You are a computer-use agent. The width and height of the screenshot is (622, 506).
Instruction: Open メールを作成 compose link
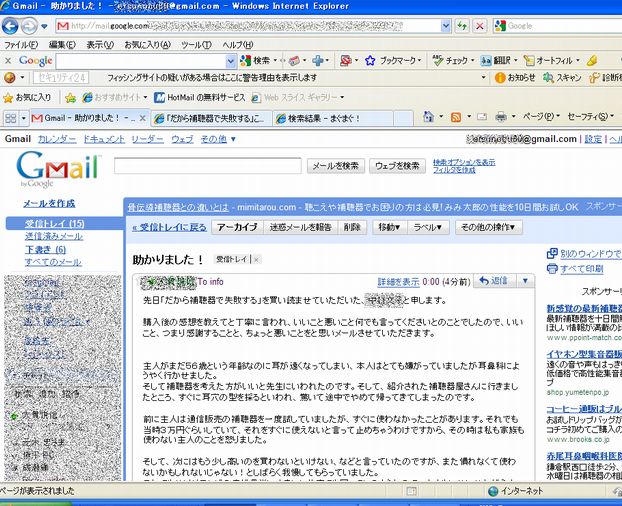pyautogui.click(x=49, y=203)
